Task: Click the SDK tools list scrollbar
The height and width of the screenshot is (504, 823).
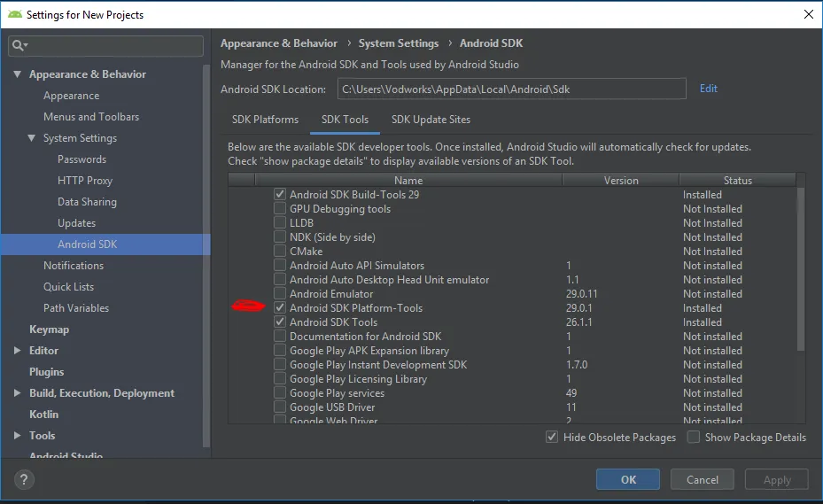Action: tap(801, 268)
